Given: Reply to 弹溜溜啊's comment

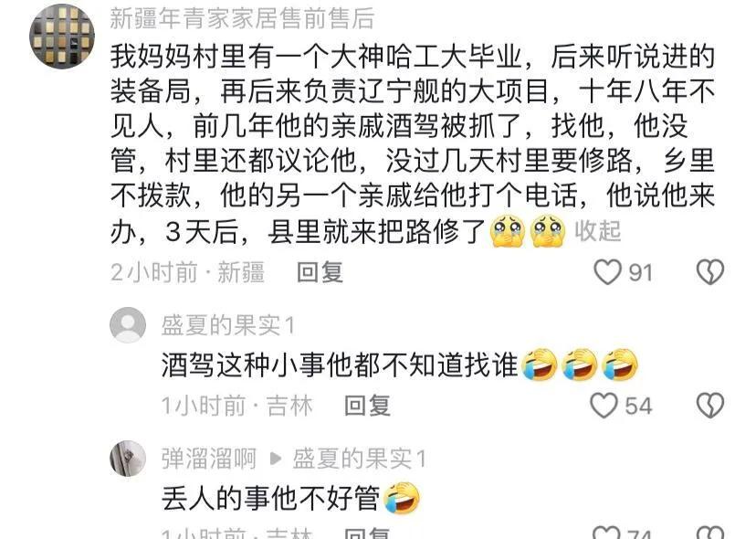Looking at the screenshot, I should coord(367,534).
